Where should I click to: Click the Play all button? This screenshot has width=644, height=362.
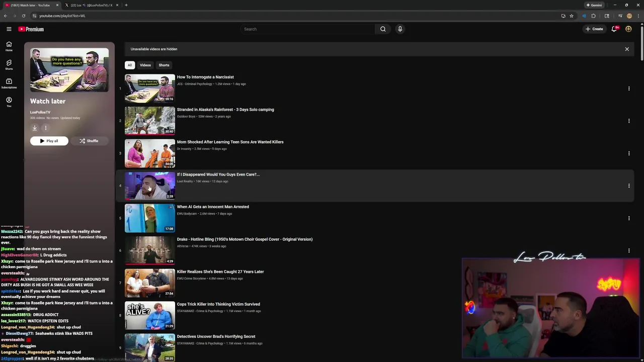pos(49,141)
